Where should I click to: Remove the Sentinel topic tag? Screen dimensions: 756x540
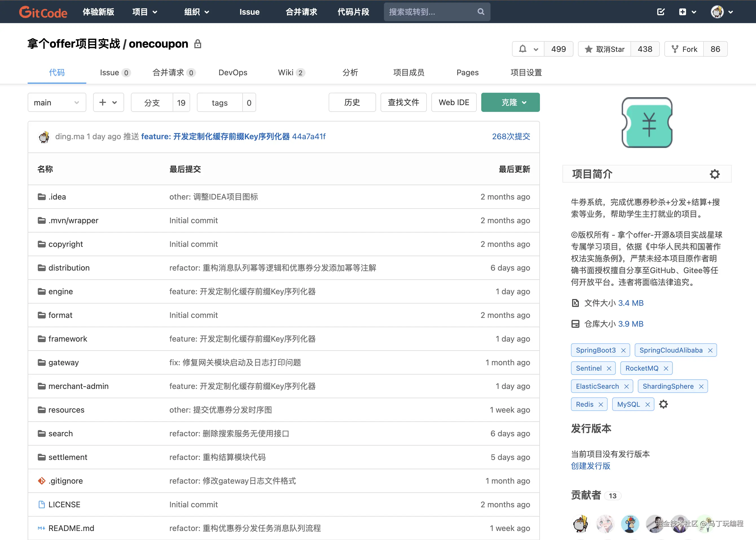click(609, 368)
